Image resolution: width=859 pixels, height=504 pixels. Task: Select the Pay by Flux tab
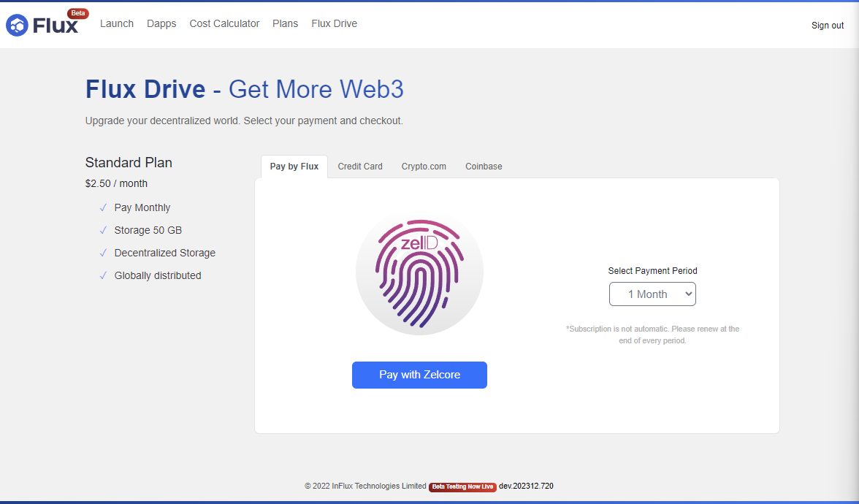tap(294, 167)
